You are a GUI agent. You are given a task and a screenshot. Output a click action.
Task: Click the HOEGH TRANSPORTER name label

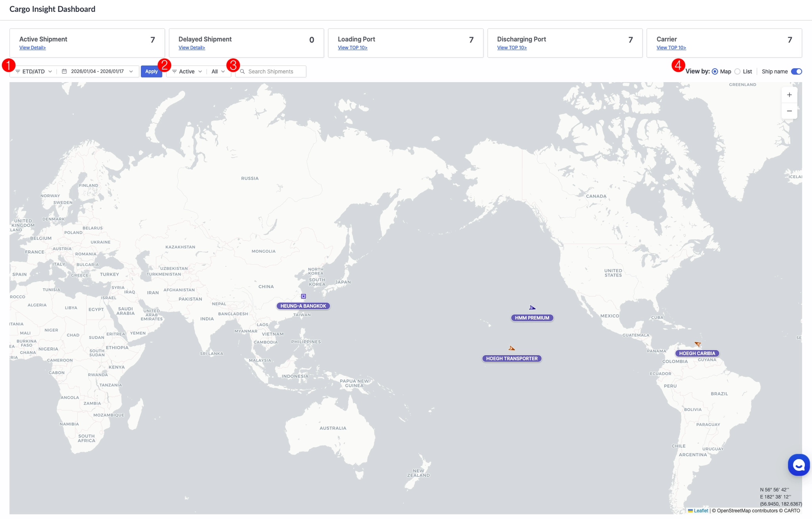pyautogui.click(x=511, y=359)
